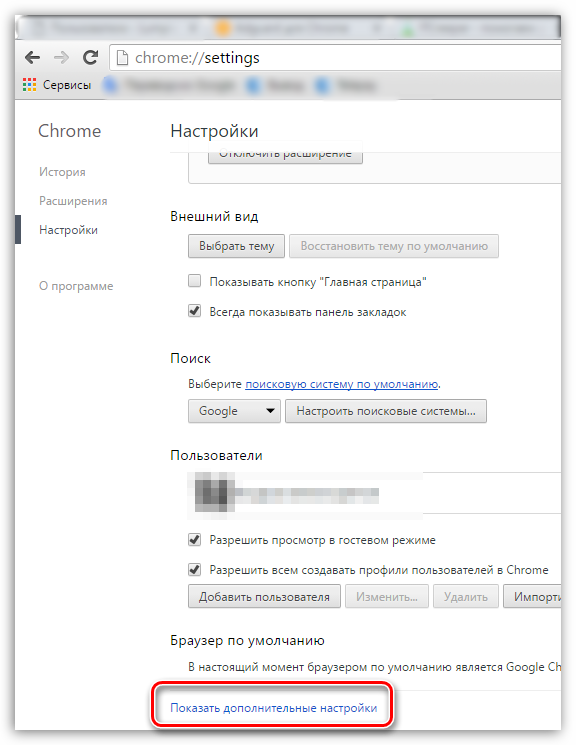
Task: Enable the "Главная страница" button checkbox
Action: (x=194, y=281)
